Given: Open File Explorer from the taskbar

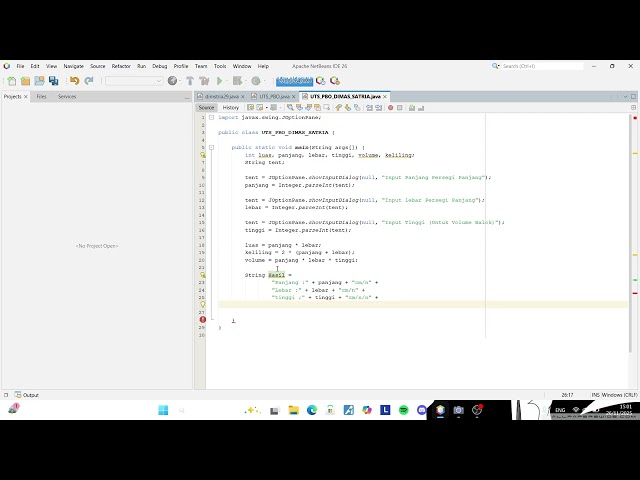Looking at the screenshot, I should point(293,410).
